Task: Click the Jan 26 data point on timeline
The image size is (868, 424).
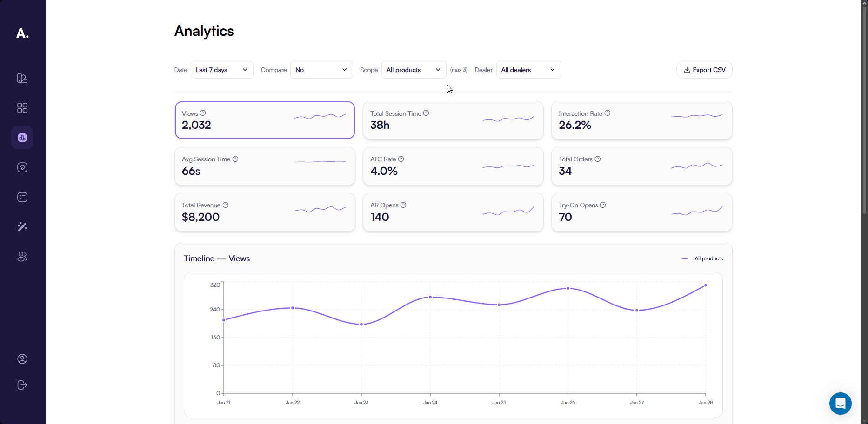Action: pos(568,288)
